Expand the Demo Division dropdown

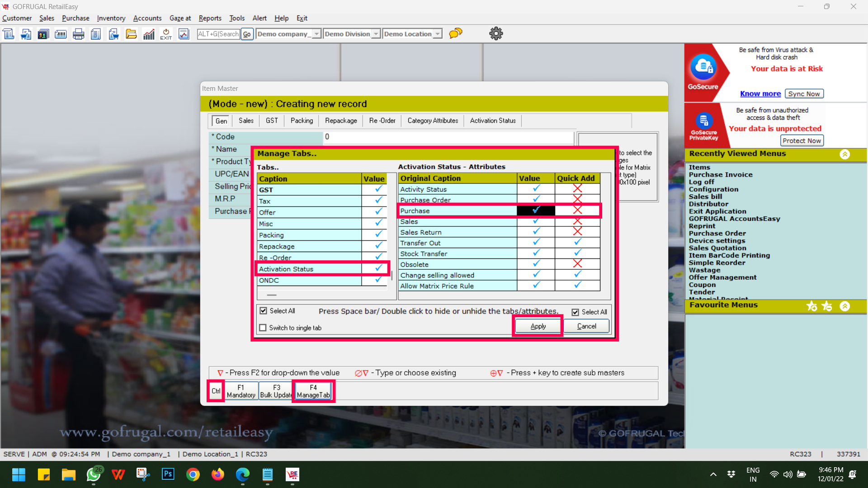[x=376, y=34]
